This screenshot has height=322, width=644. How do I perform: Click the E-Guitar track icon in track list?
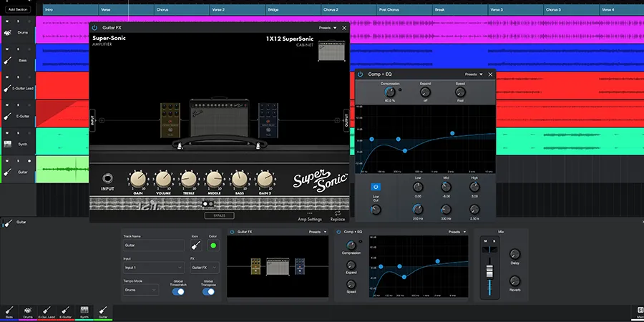(x=7, y=116)
